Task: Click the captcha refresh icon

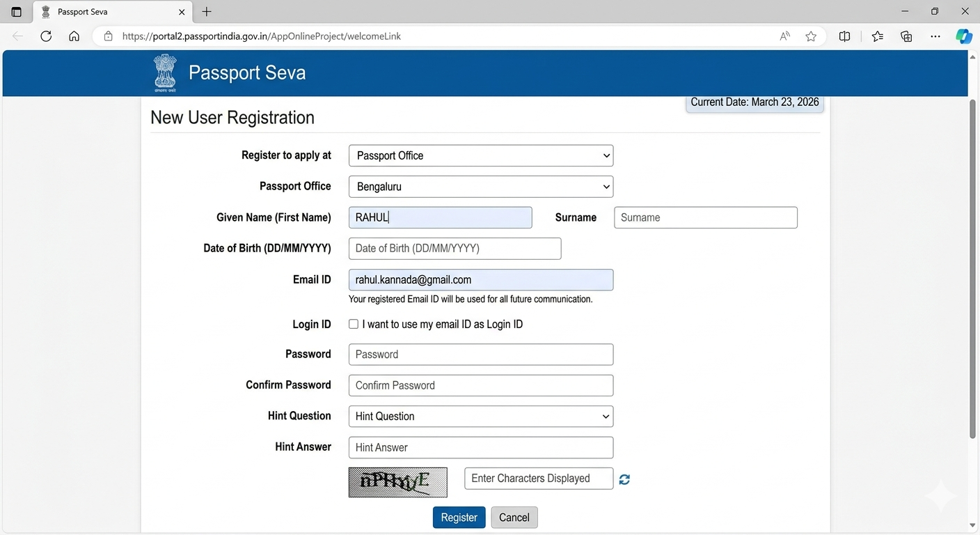Action: pyautogui.click(x=624, y=479)
